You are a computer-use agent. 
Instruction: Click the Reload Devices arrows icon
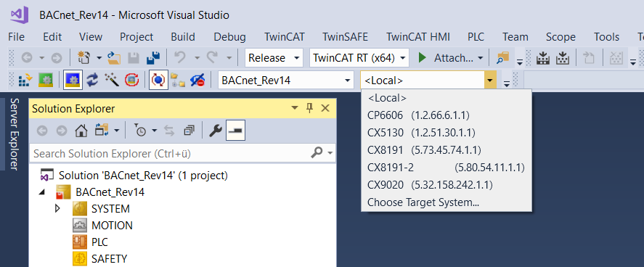pos(92,80)
